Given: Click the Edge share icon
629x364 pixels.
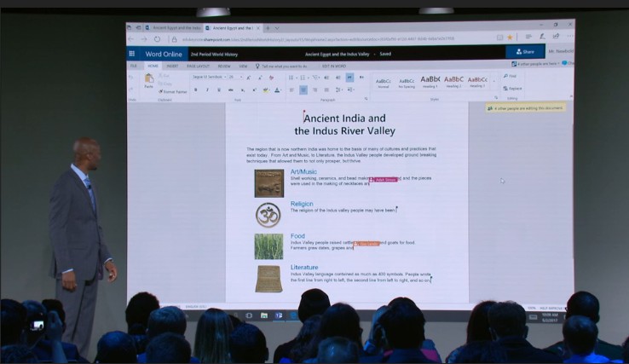Looking at the screenshot, I should (556, 36).
